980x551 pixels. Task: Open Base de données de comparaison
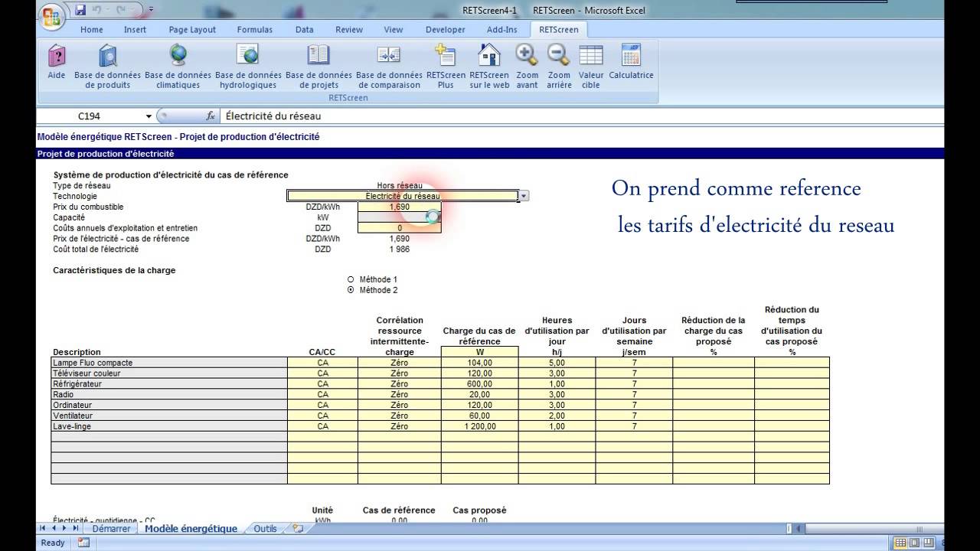coord(389,66)
